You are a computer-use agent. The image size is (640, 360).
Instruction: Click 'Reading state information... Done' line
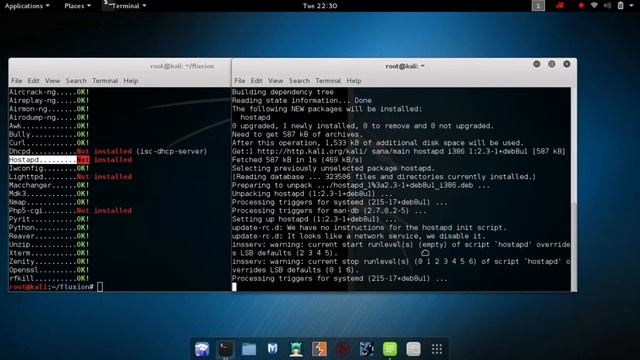[x=302, y=100]
